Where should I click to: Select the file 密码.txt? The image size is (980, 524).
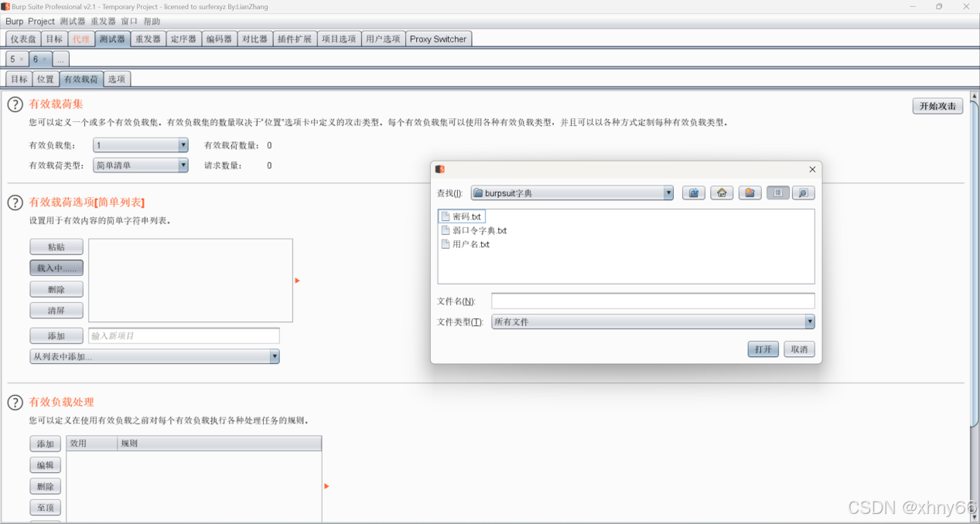pyautogui.click(x=462, y=216)
